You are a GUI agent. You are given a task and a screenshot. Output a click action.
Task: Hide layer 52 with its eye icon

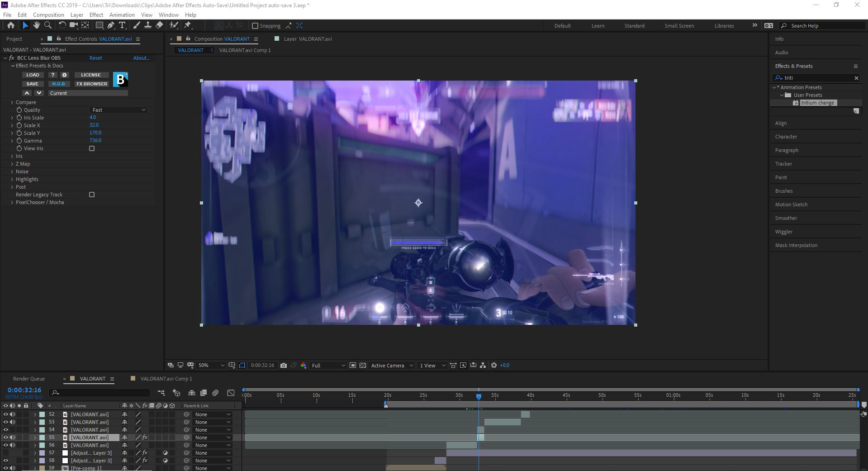(6, 414)
